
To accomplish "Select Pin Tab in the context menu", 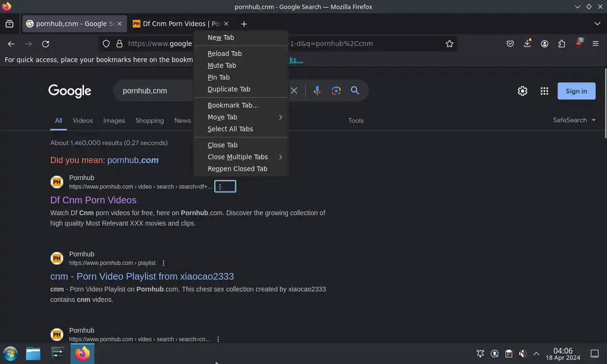I will pyautogui.click(x=241, y=77).
